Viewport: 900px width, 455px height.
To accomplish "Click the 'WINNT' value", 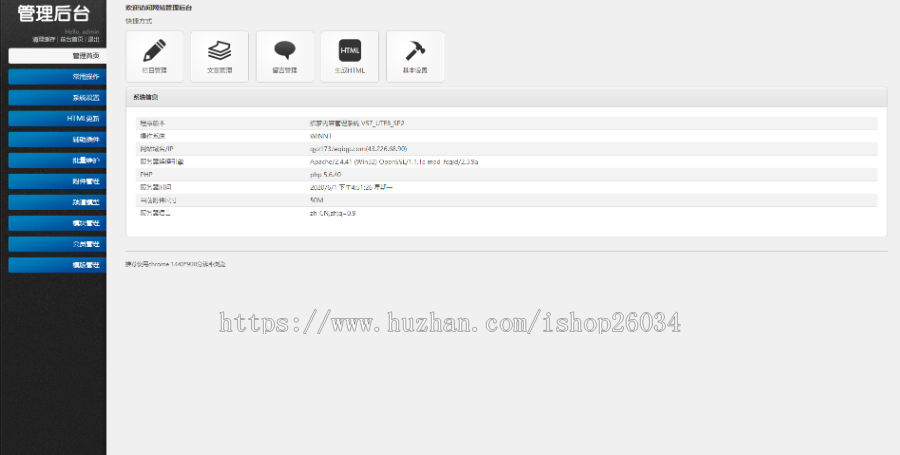I will 321,136.
